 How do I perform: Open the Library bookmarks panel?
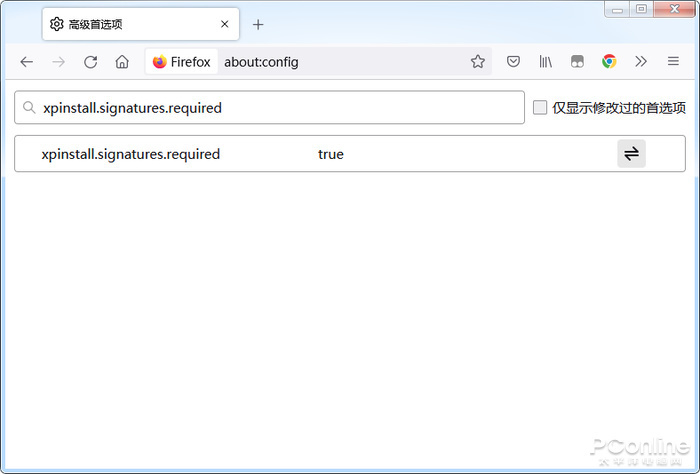[x=546, y=61]
